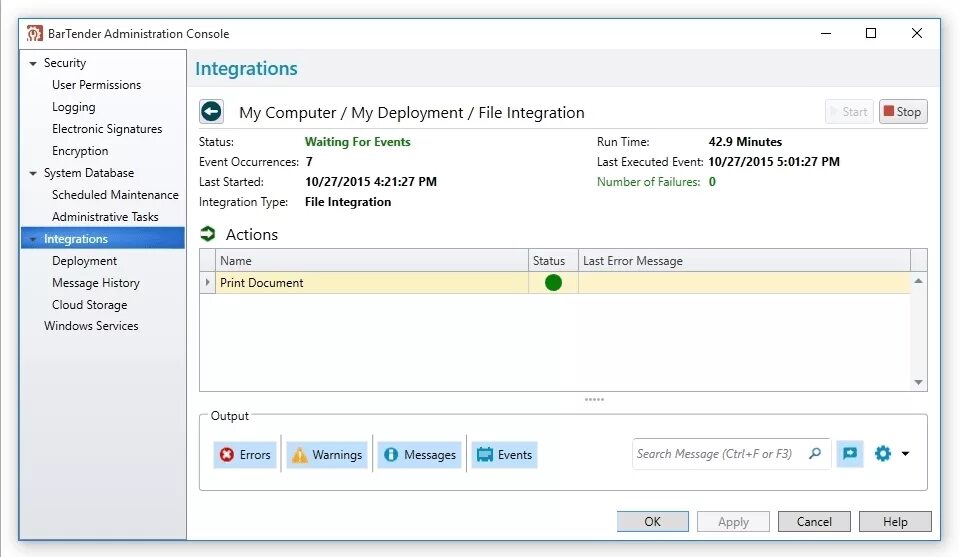Collapse the Security tree node
The width and height of the screenshot is (961, 557).
(x=33, y=63)
